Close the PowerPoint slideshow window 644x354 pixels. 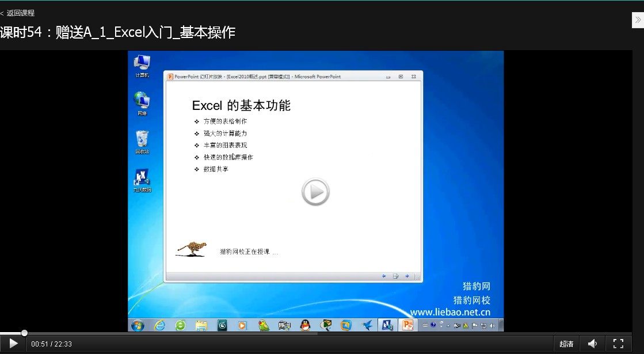point(414,77)
